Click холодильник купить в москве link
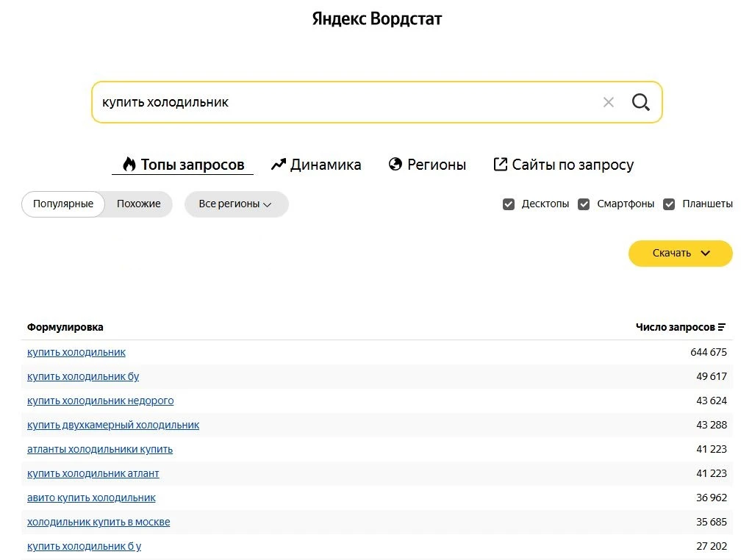 99,522
